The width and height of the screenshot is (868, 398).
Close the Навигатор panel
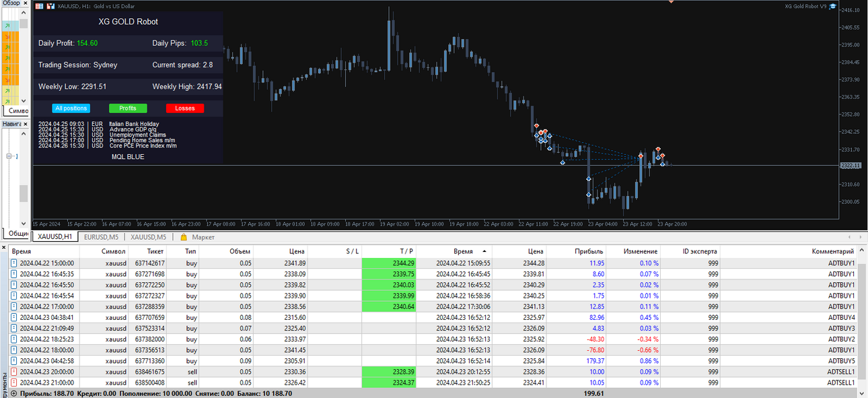pyautogui.click(x=26, y=123)
